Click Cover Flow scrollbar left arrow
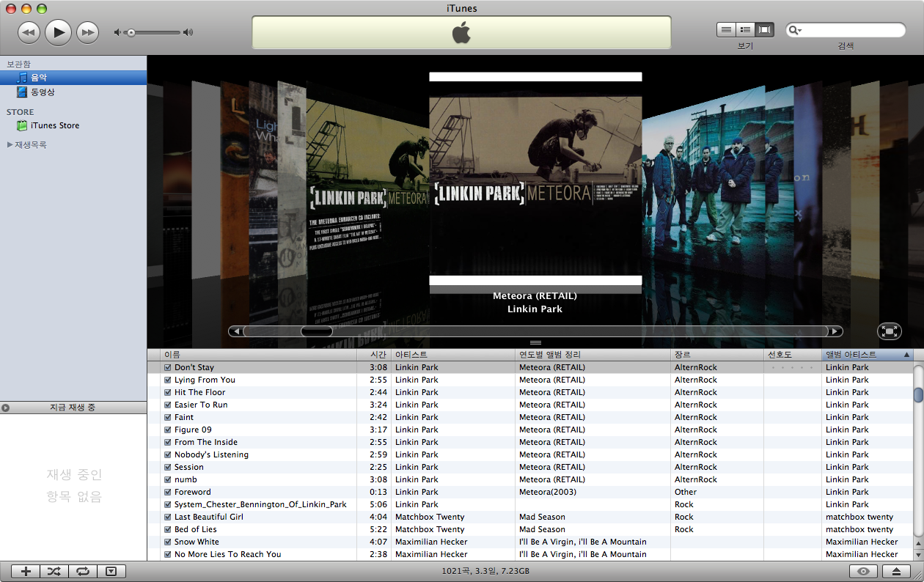Viewport: 924px width, 582px height. (235, 331)
